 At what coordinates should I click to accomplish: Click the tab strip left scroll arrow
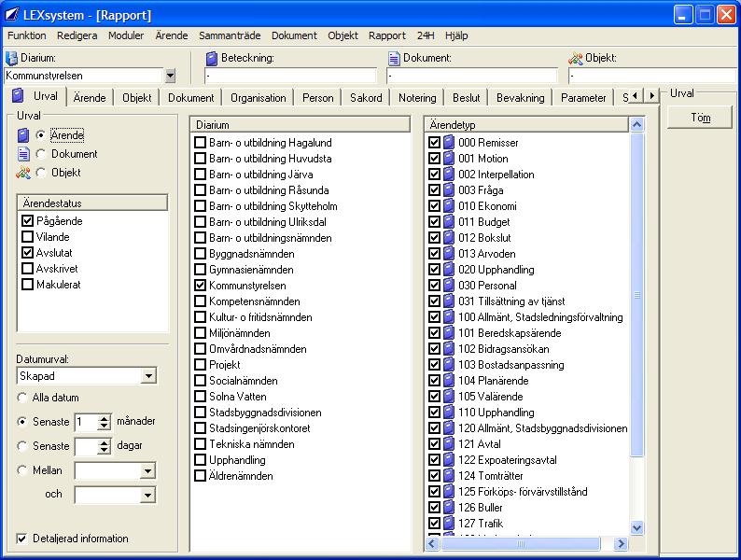(636, 95)
